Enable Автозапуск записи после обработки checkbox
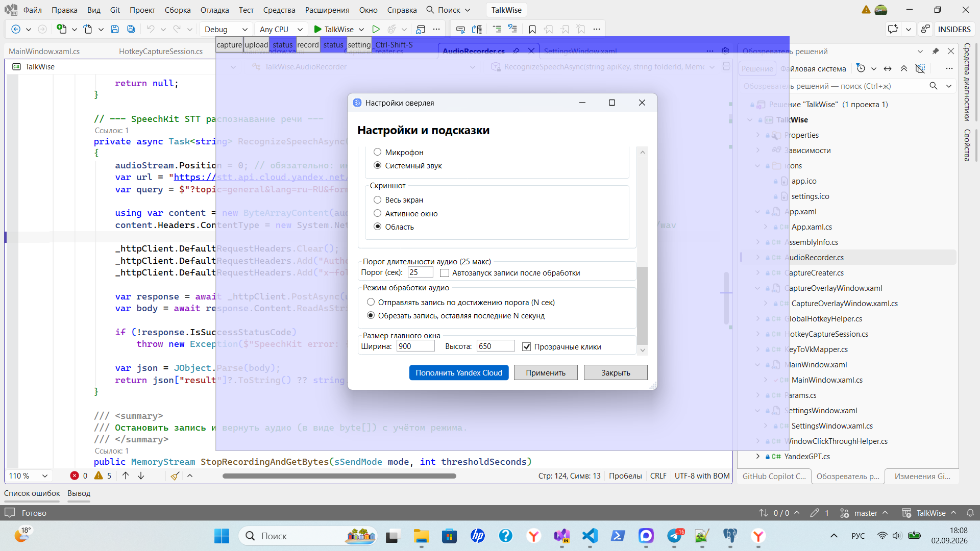 pyautogui.click(x=445, y=273)
